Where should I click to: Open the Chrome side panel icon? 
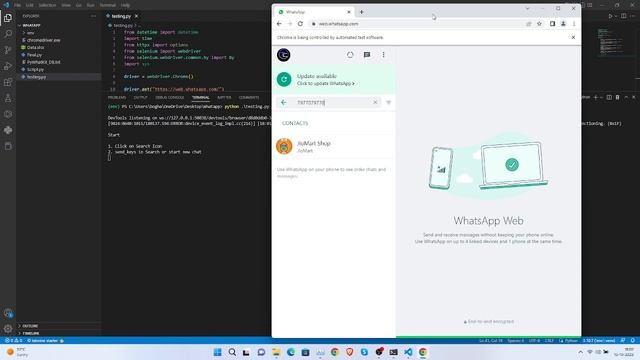point(552,24)
